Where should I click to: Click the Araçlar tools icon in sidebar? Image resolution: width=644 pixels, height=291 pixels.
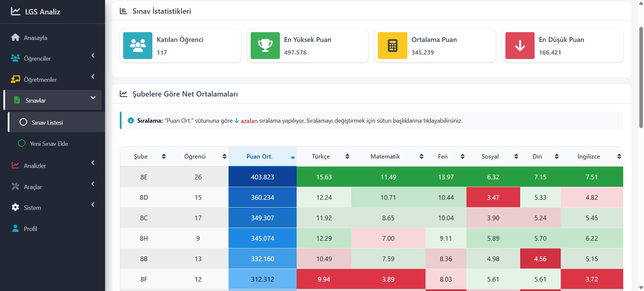(15, 187)
